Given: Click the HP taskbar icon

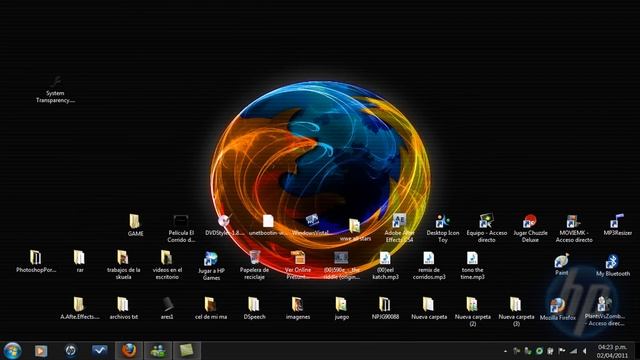Looking at the screenshot, I should pos(71,351).
